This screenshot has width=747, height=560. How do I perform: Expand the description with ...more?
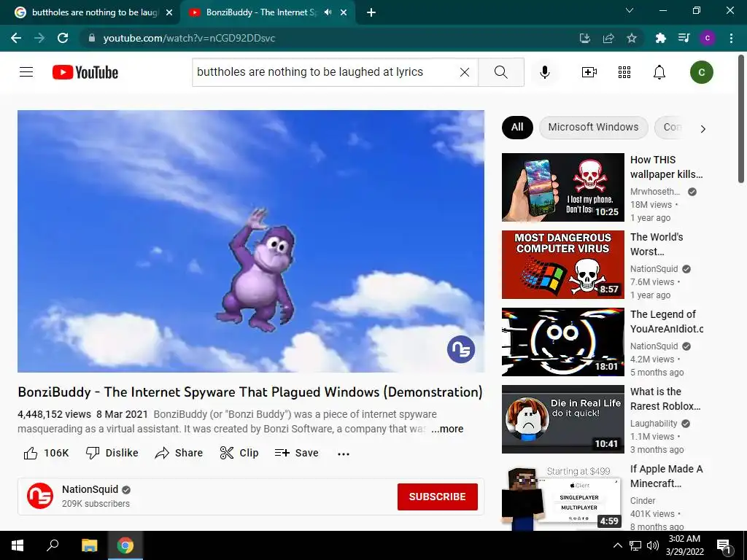tap(447, 429)
